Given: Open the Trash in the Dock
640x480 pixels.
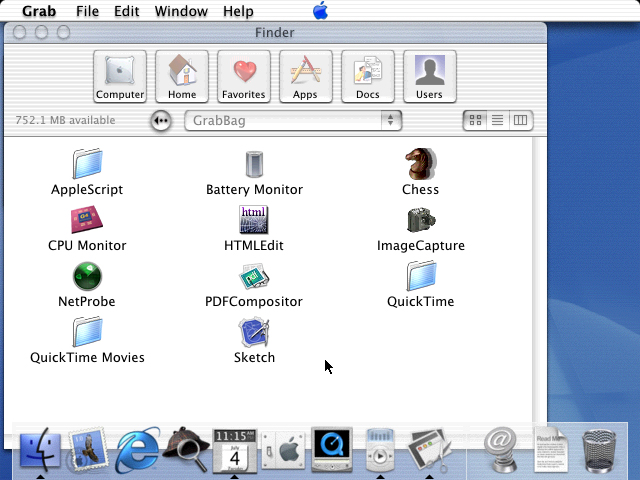Looking at the screenshot, I should click(x=599, y=451).
